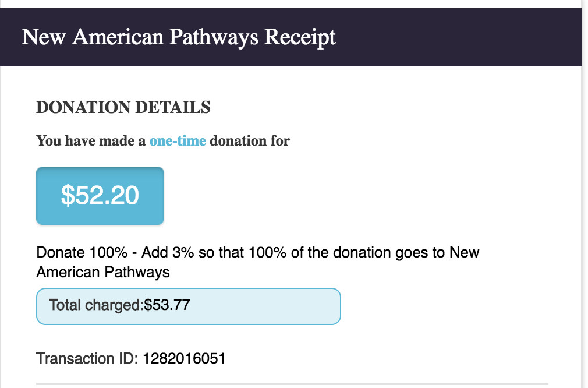Click empty area right of the $52.20 button

pos(349,196)
